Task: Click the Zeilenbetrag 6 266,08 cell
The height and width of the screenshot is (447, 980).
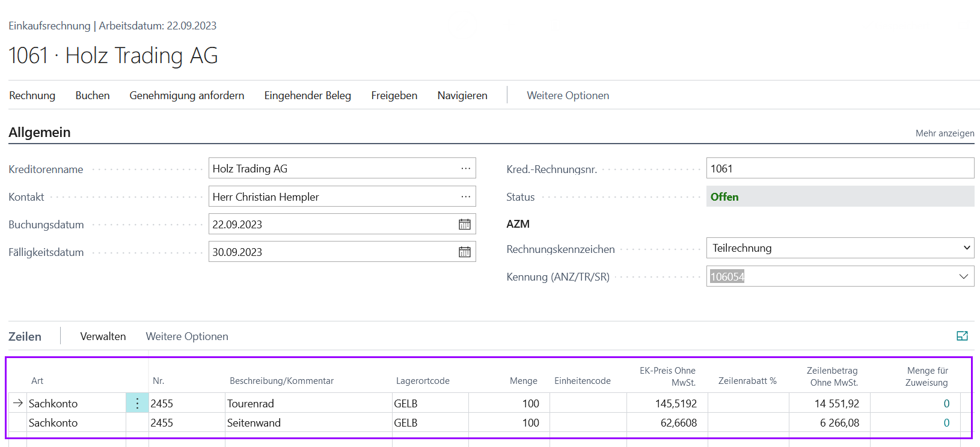Action: pyautogui.click(x=830, y=422)
